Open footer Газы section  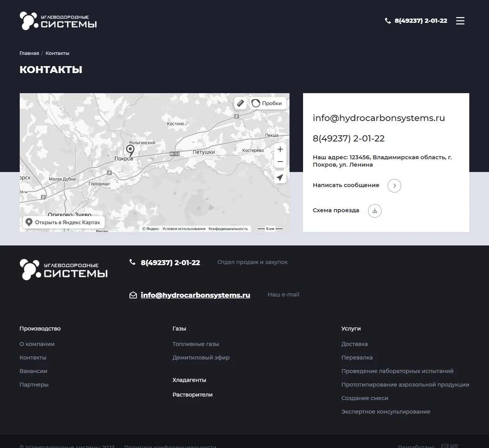pos(179,329)
